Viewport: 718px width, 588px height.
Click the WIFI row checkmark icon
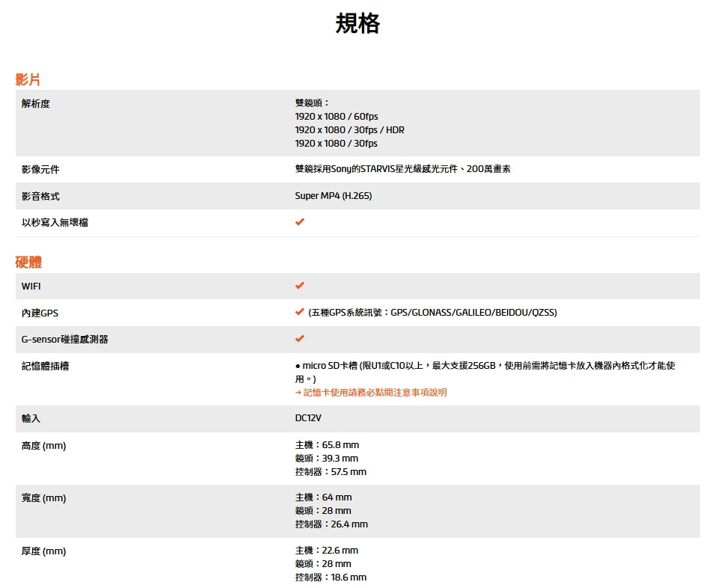click(x=300, y=286)
